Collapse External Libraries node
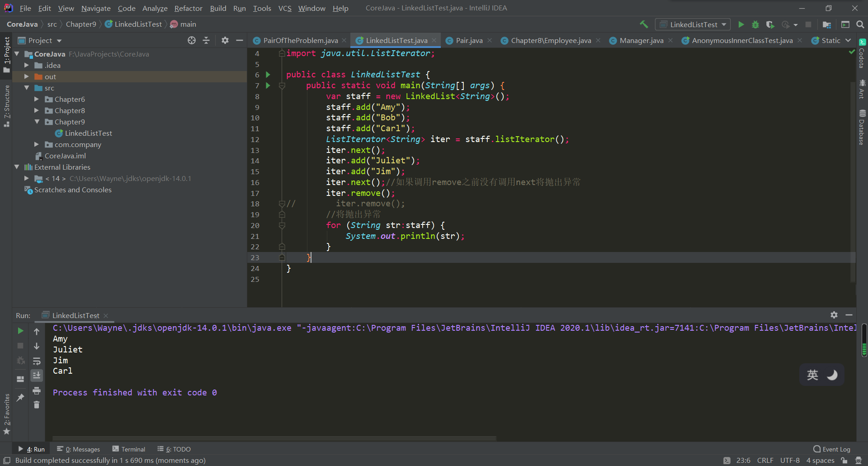This screenshot has height=466, width=868. 17,167
